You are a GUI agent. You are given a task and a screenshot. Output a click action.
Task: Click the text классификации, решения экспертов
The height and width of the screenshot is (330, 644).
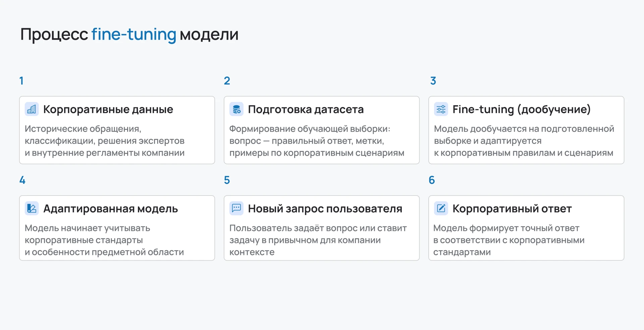(104, 141)
